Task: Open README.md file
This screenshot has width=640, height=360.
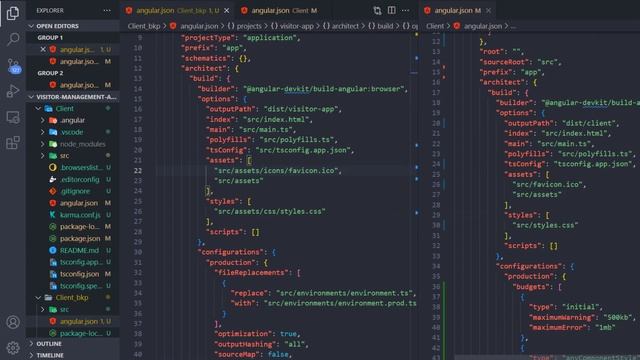Action: [73, 251]
